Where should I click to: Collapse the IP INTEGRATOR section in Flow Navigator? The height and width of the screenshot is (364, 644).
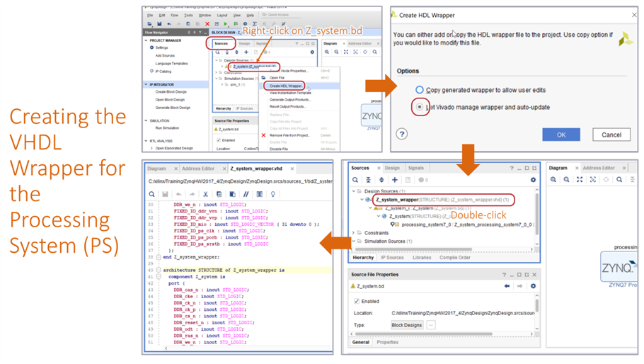pyautogui.click(x=146, y=84)
